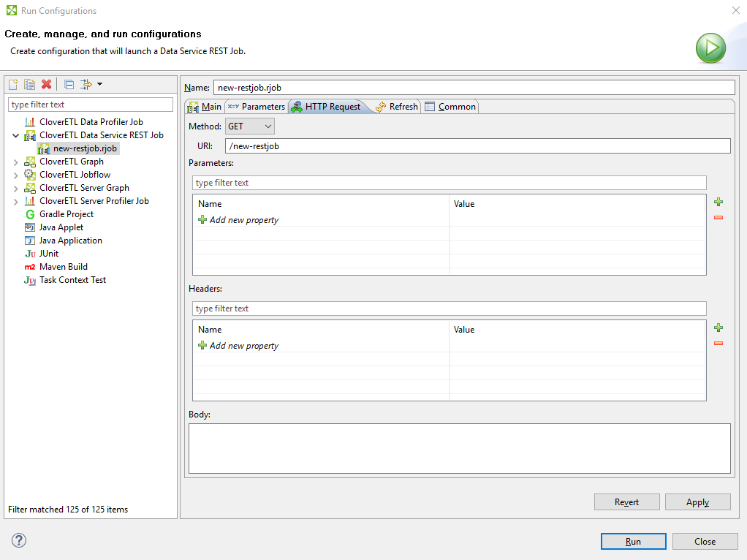The height and width of the screenshot is (560, 747).
Task: Select CloverETL Data Service REST Job item
Action: [101, 135]
